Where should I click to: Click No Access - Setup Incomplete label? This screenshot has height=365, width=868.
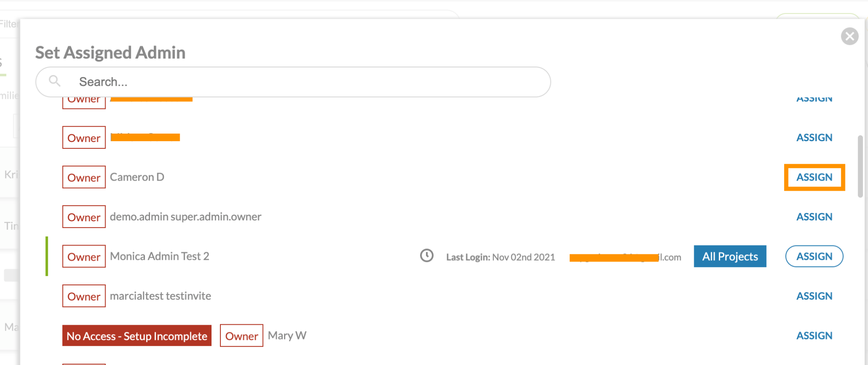point(137,336)
